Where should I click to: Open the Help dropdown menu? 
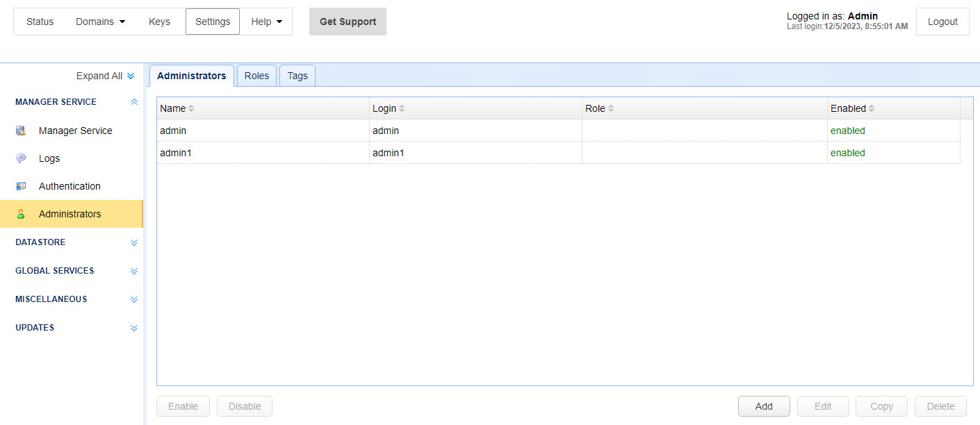point(267,22)
